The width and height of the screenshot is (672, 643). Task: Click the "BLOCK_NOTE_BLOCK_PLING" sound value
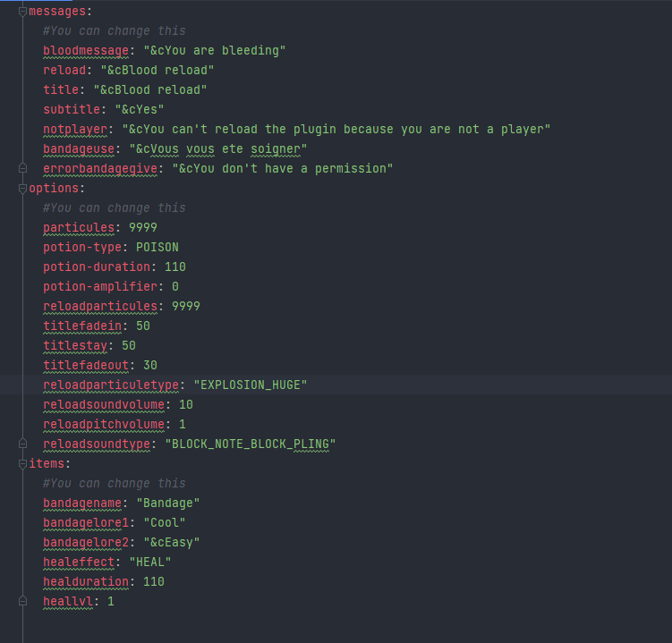click(x=251, y=444)
